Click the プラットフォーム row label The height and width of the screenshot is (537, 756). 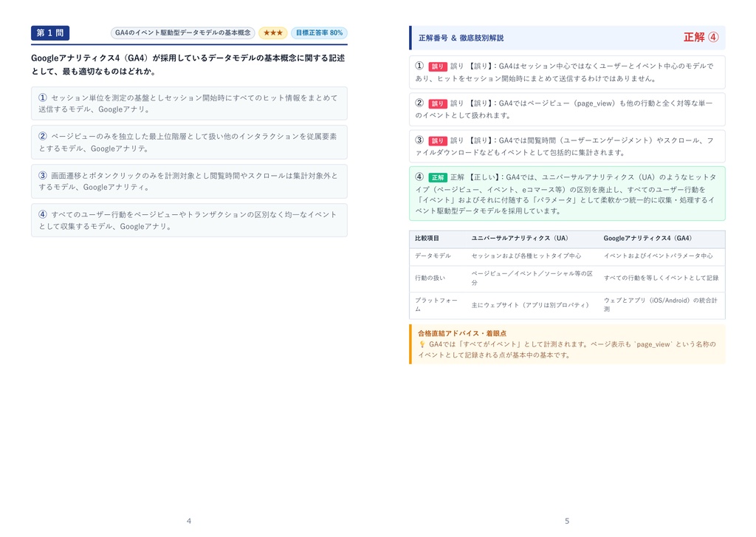[x=436, y=305]
